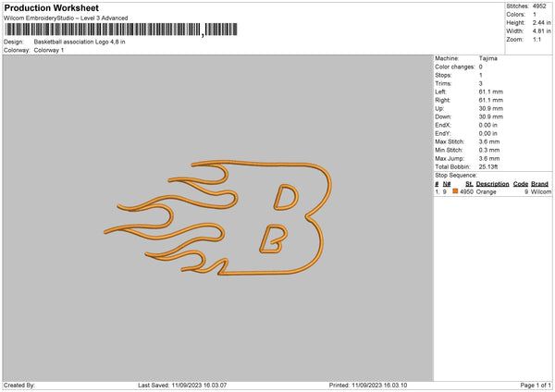Select 'Wilcom EmbroideryStudio – Level 3 Advanced' text

[66, 18]
